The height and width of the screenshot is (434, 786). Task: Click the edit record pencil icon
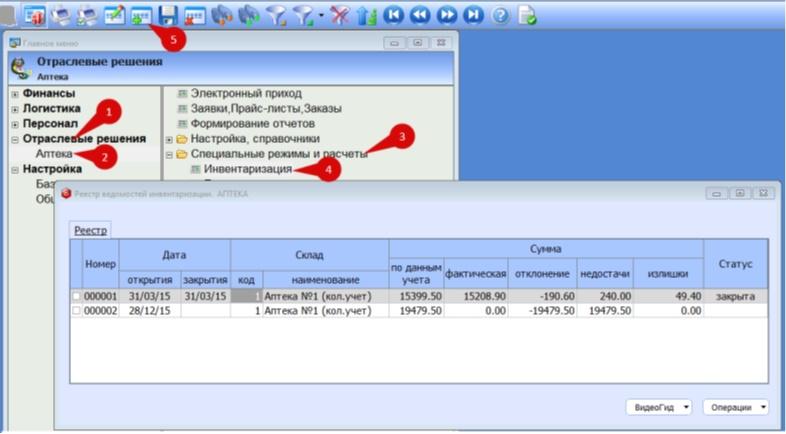point(114,16)
